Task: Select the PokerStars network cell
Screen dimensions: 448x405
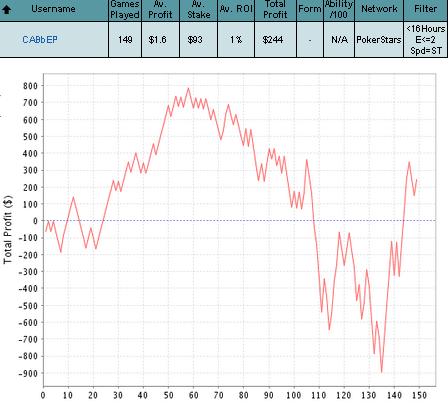Action: (x=379, y=40)
